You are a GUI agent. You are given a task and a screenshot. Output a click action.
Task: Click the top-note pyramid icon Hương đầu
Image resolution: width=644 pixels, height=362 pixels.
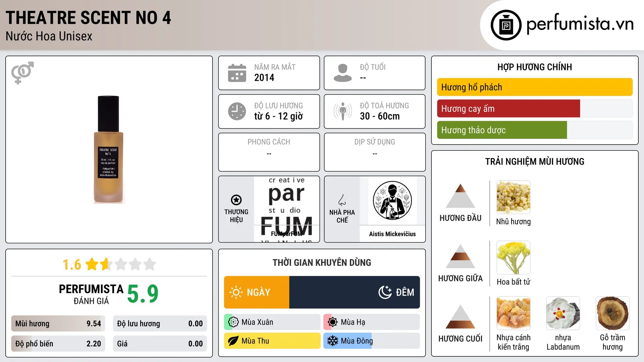460,196
